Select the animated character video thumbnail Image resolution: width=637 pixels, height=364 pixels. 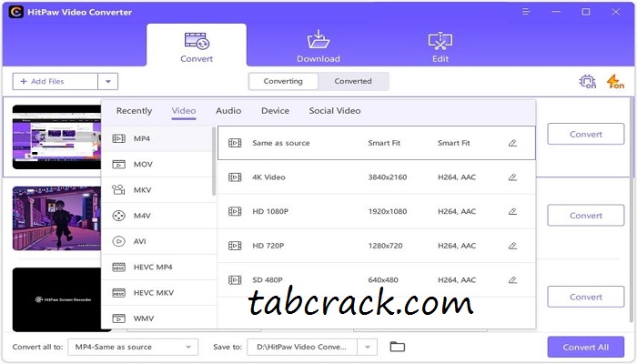coord(56,218)
